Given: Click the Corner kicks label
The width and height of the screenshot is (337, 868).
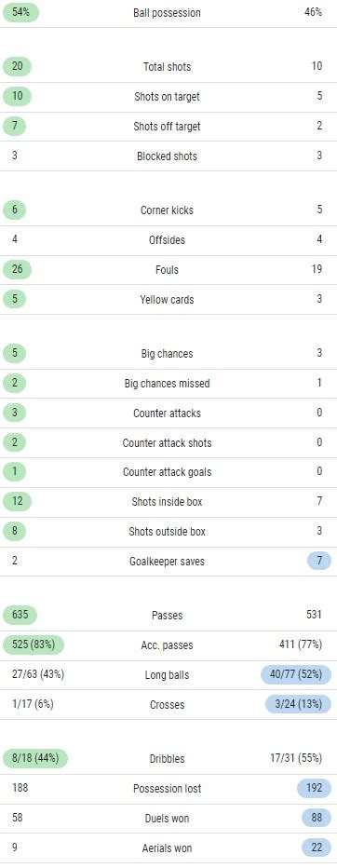Looking at the screenshot, I should pyautogui.click(x=167, y=210).
